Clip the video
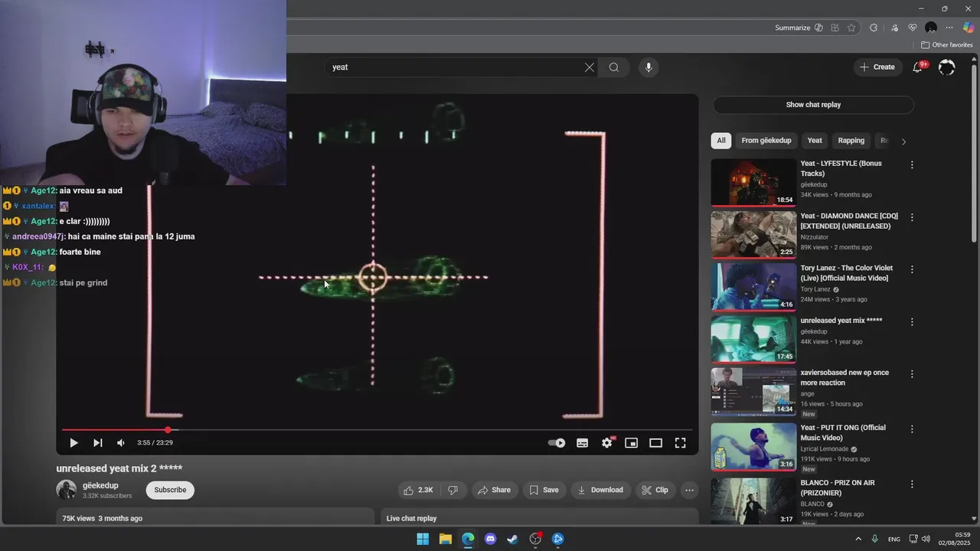 click(x=655, y=490)
